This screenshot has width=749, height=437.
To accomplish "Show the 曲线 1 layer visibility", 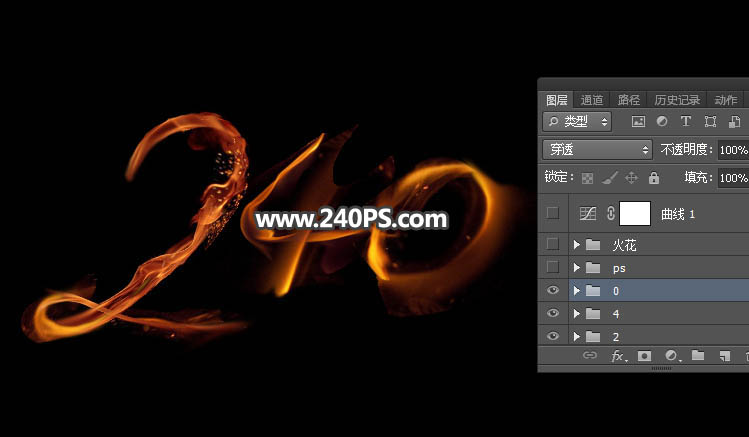I will point(553,213).
